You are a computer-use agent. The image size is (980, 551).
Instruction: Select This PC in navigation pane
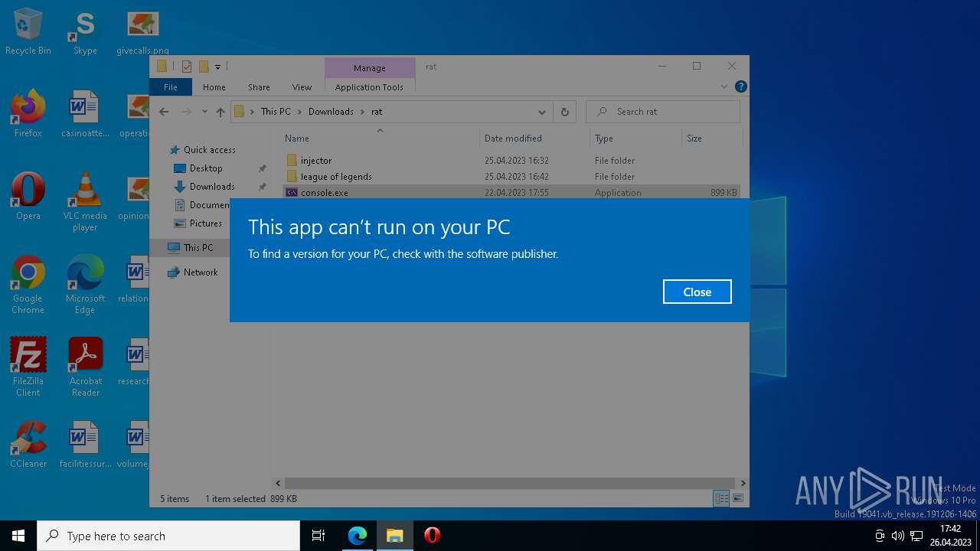click(198, 248)
